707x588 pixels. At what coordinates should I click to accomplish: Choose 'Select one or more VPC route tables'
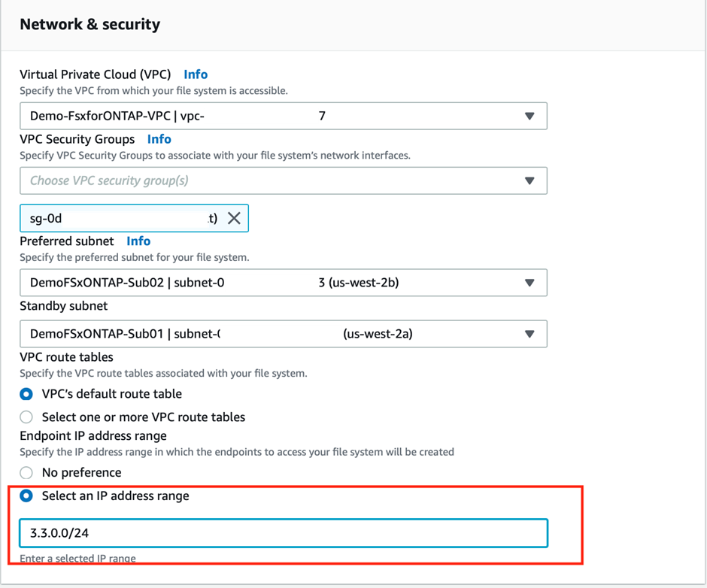26,417
